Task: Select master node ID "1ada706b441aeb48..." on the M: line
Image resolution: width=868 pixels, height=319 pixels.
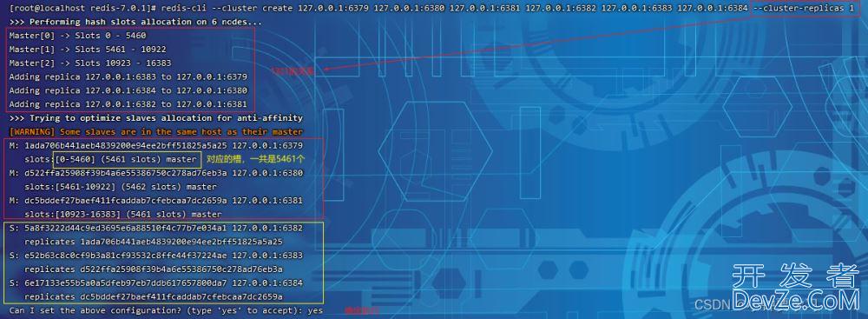Action: (126, 145)
